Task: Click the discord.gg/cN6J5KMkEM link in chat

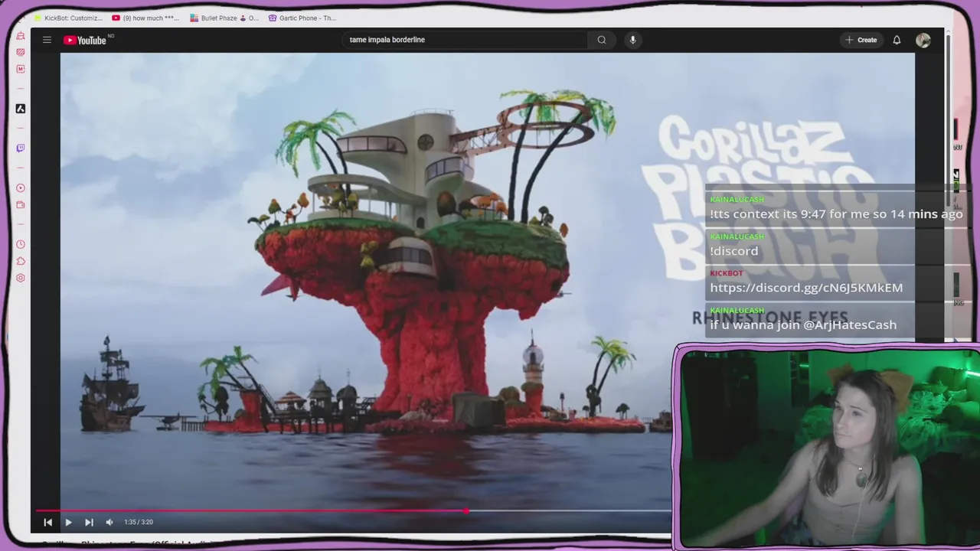Action: (806, 288)
